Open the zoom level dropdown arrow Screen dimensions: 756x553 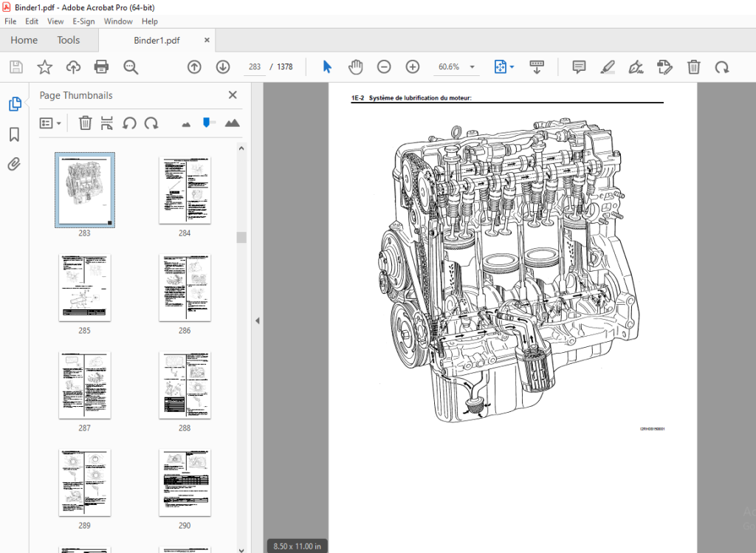tap(472, 67)
